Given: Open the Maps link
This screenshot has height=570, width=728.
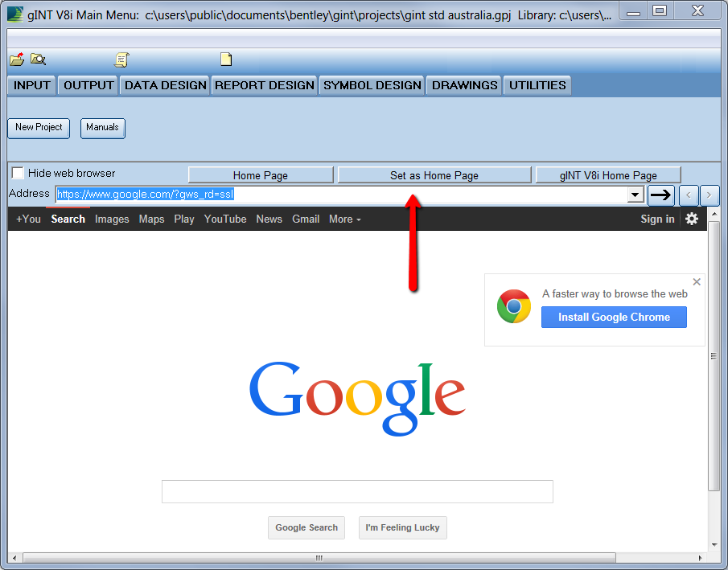Looking at the screenshot, I should pyautogui.click(x=151, y=219).
